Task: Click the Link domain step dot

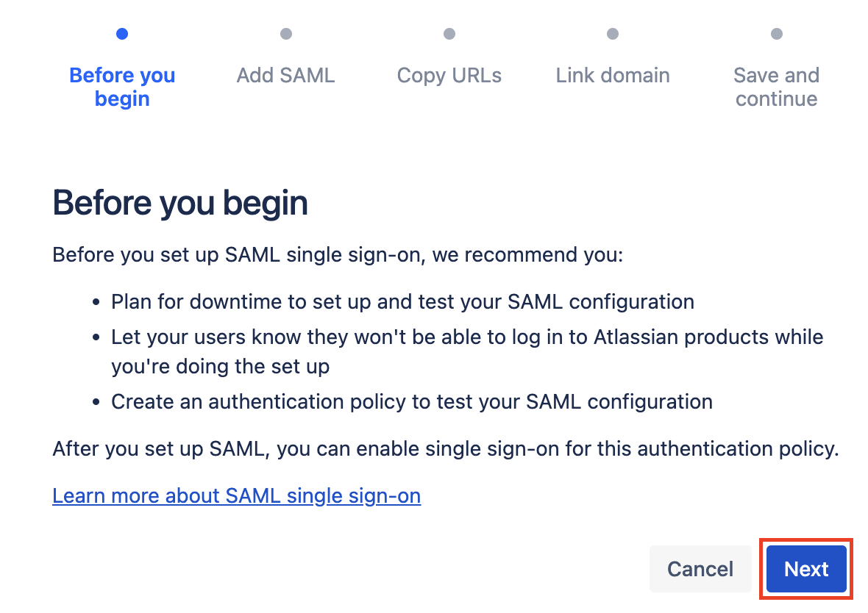Action: coord(613,34)
